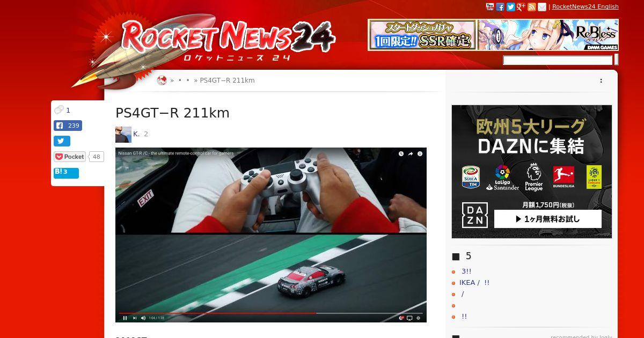Open the Google+ icon in the header
644x338 pixels.
[521, 7]
